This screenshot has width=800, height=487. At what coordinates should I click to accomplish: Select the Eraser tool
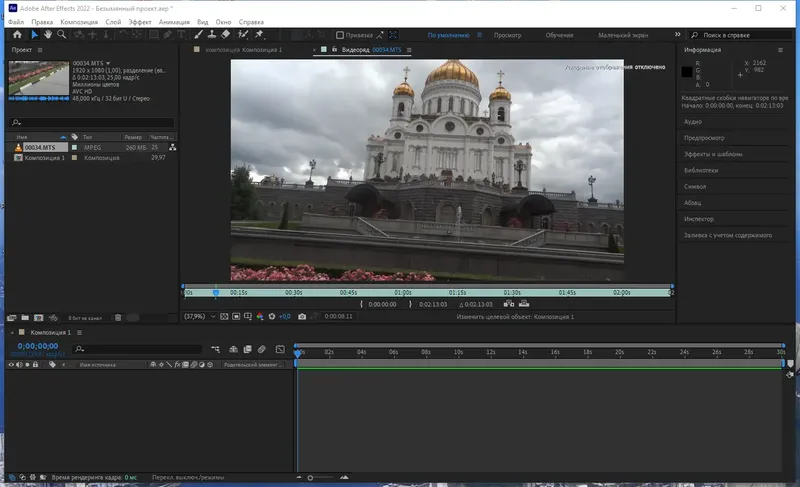click(x=226, y=34)
